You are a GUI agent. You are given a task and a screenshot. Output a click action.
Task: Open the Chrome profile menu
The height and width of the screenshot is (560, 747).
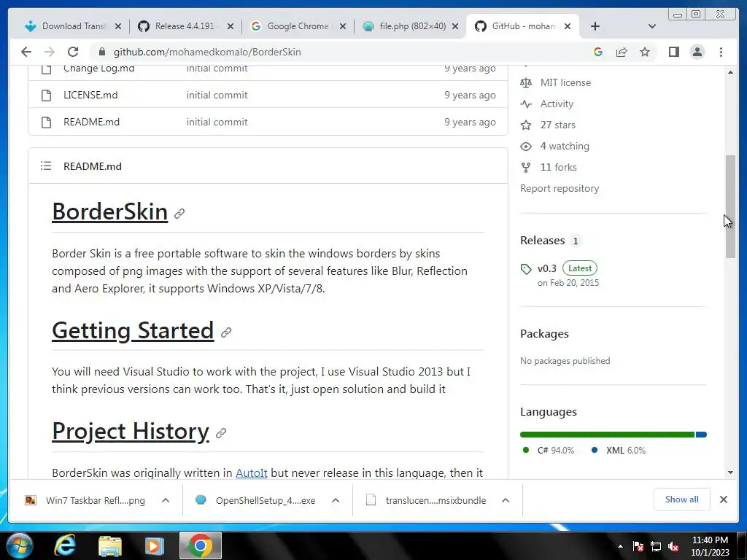click(x=697, y=52)
